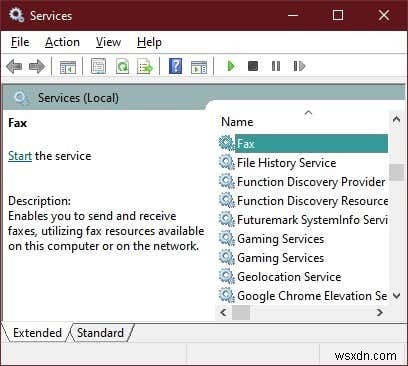The height and width of the screenshot is (366, 408).
Task: Open Help with the question mark icon
Action: [x=175, y=66]
